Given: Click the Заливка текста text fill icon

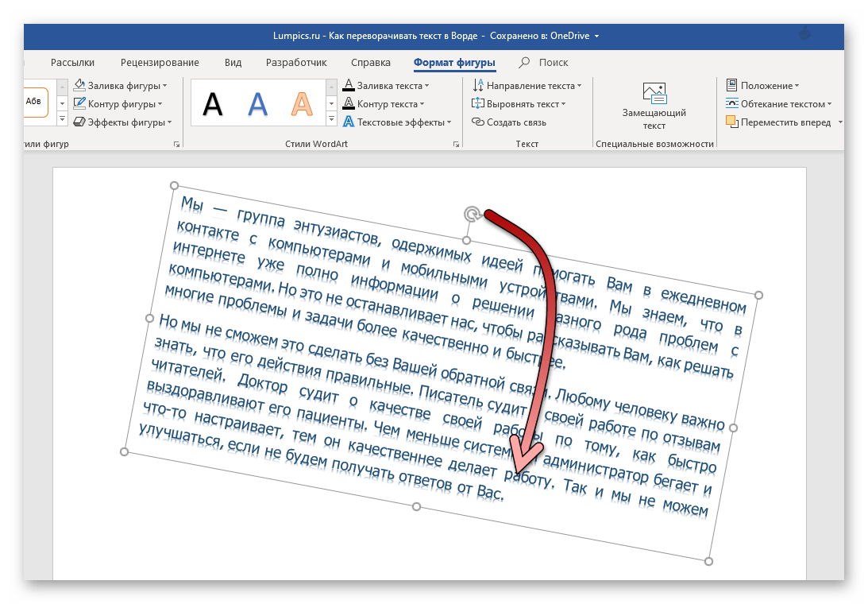Looking at the screenshot, I should coord(349,85).
